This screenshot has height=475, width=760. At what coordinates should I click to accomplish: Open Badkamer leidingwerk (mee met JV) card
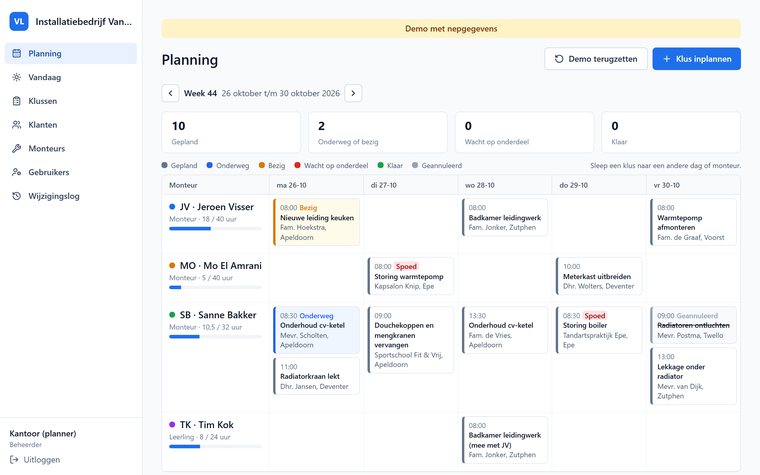coord(505,440)
